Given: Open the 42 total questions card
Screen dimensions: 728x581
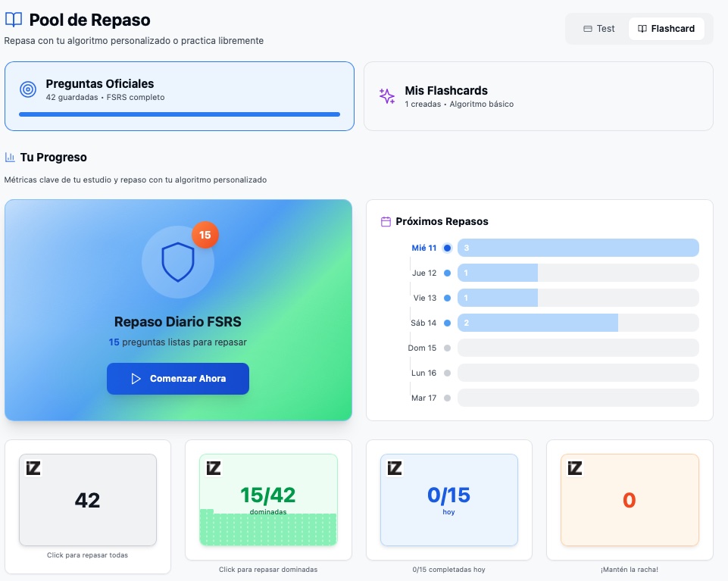Looking at the screenshot, I should pyautogui.click(x=88, y=500).
